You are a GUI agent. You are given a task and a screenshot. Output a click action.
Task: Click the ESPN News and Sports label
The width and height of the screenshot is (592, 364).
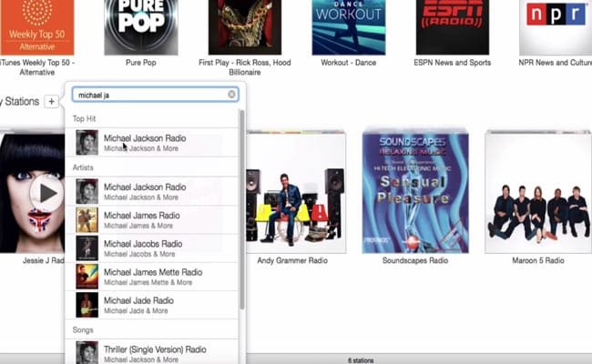453,63
